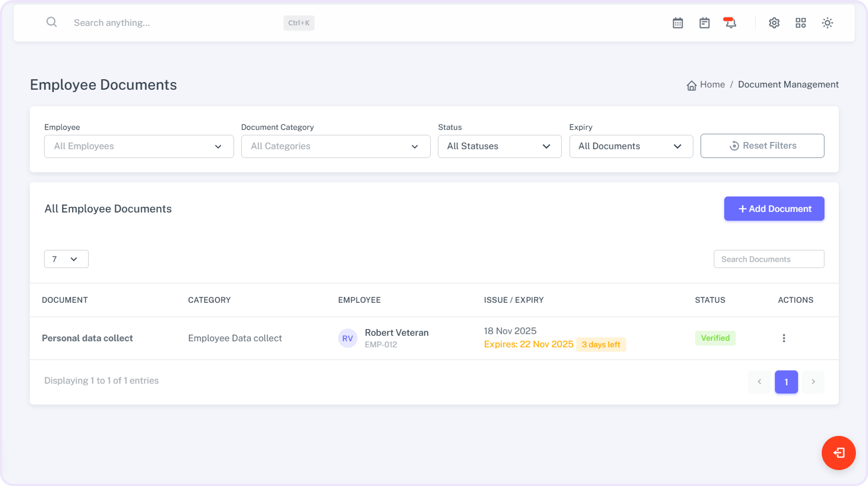Viewport: 868px width, 486px height.
Task: Expand the All Employees dropdown
Action: pyautogui.click(x=139, y=146)
